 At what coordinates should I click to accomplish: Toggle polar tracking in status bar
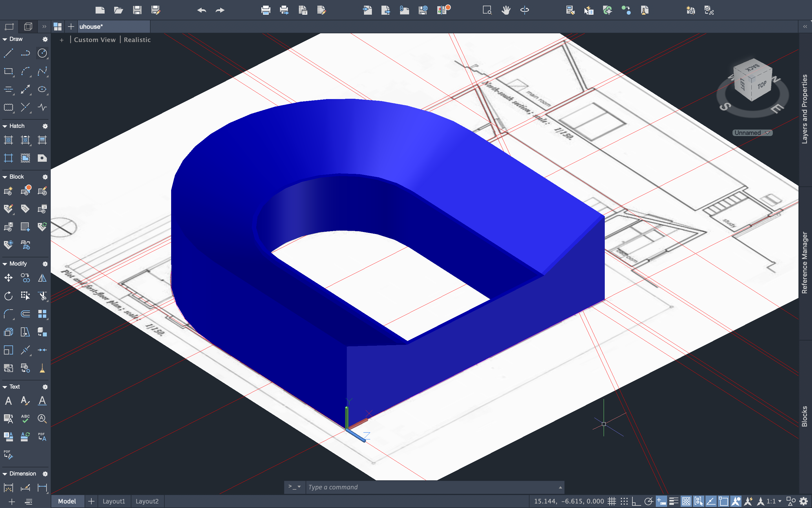pyautogui.click(x=648, y=501)
